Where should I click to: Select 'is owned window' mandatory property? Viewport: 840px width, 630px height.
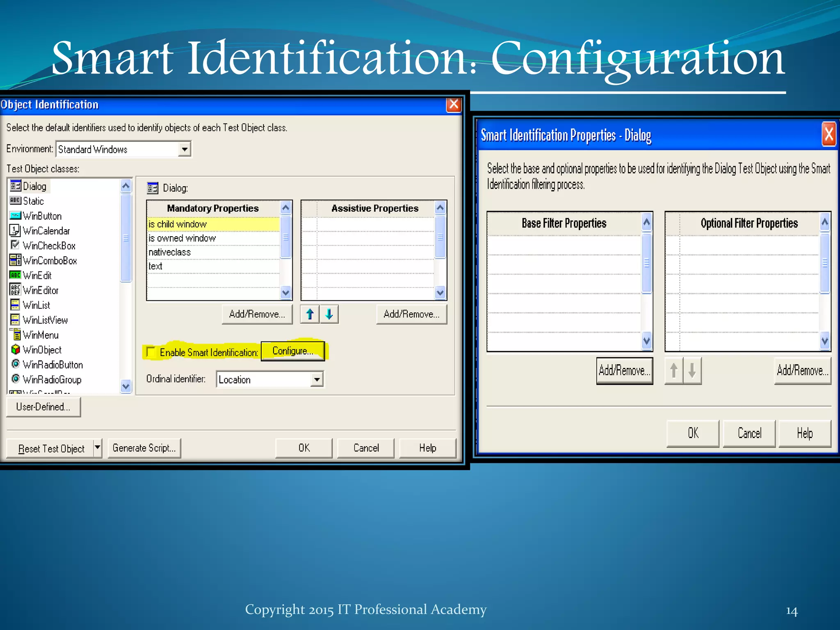213,238
